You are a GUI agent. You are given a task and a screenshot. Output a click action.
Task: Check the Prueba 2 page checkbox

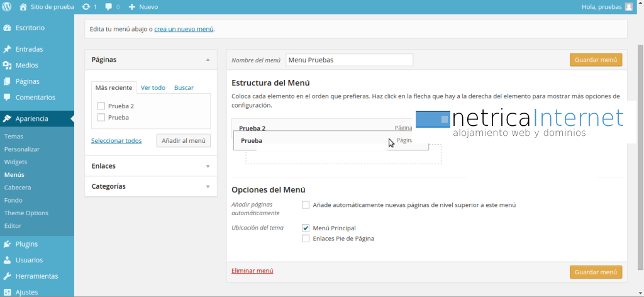coord(101,106)
